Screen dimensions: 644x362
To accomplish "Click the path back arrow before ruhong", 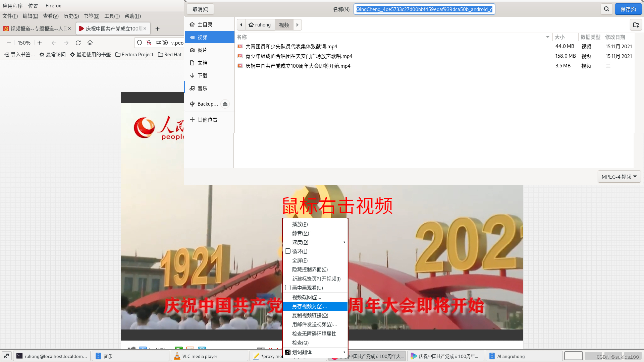I will [x=241, y=25].
